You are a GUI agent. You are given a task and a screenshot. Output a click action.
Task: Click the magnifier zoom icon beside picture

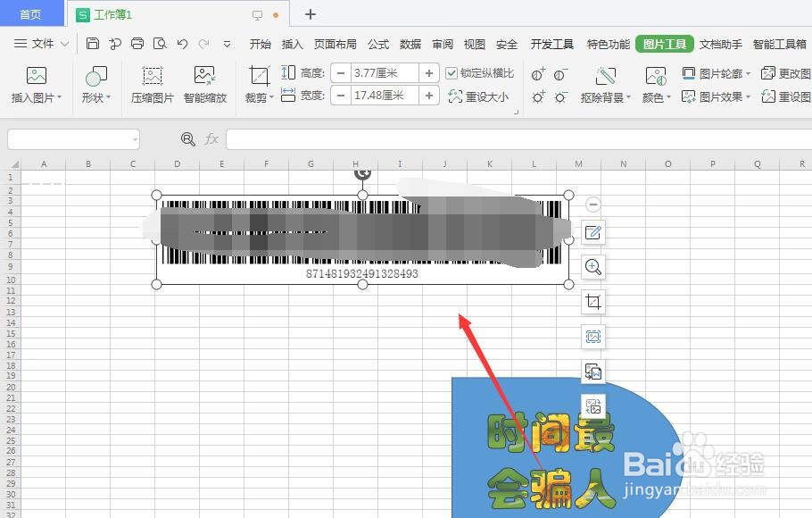tap(593, 267)
